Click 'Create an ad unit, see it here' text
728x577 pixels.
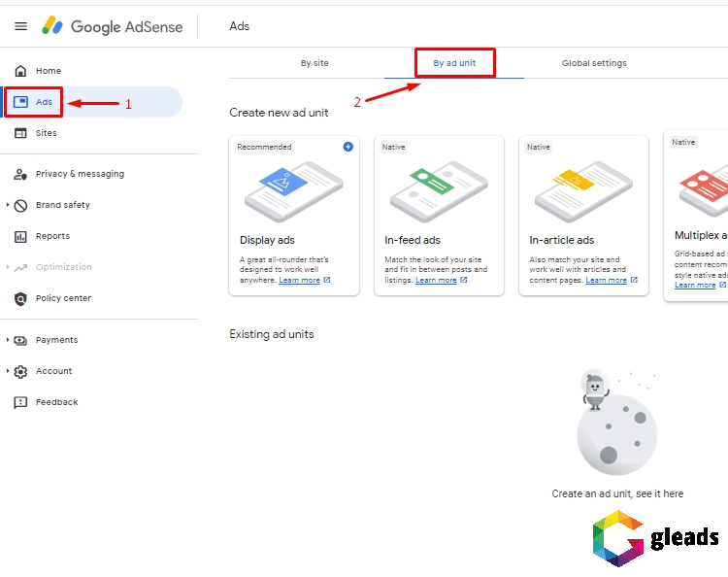point(617,493)
